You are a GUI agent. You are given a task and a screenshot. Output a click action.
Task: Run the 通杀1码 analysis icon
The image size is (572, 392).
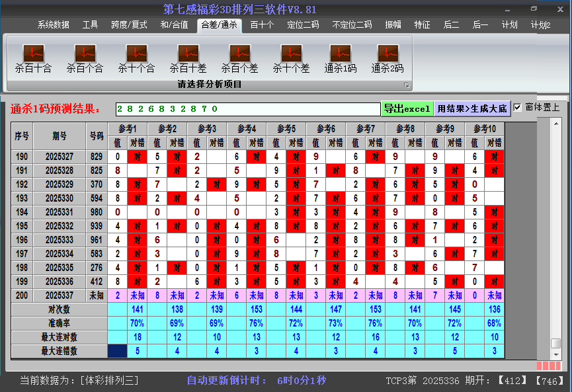coord(340,59)
